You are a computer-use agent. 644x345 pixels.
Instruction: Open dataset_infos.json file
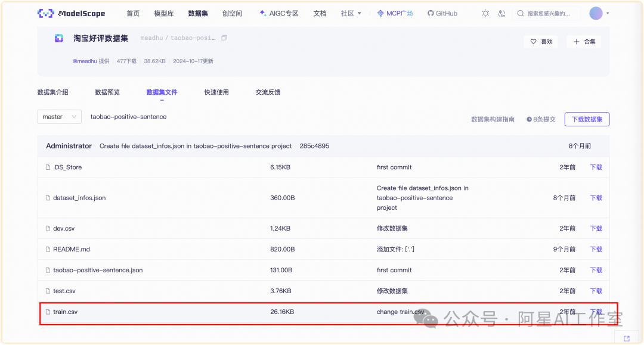(x=79, y=198)
